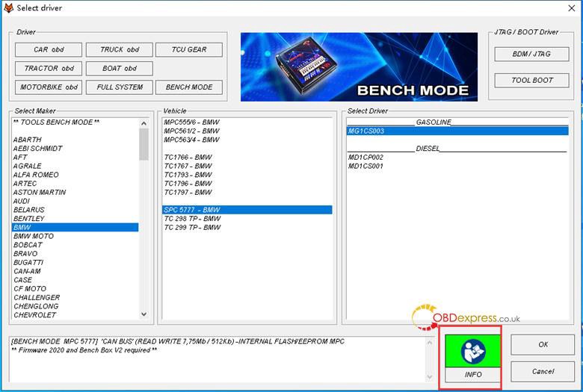Select MG1CS003 gasoline driver

457,131
